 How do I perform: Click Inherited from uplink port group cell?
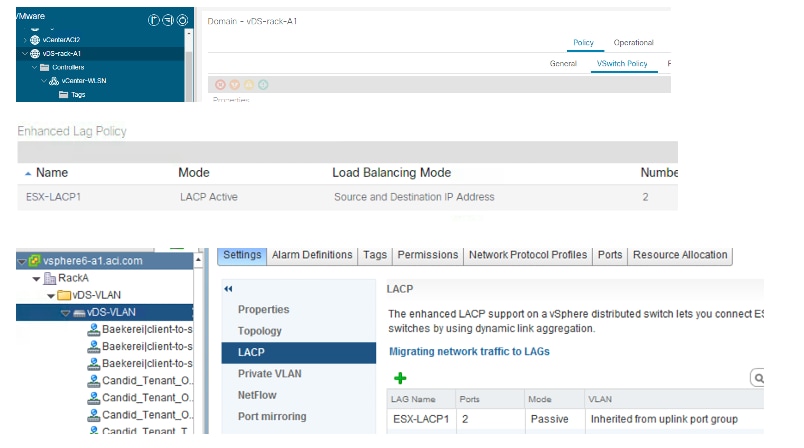pos(664,419)
